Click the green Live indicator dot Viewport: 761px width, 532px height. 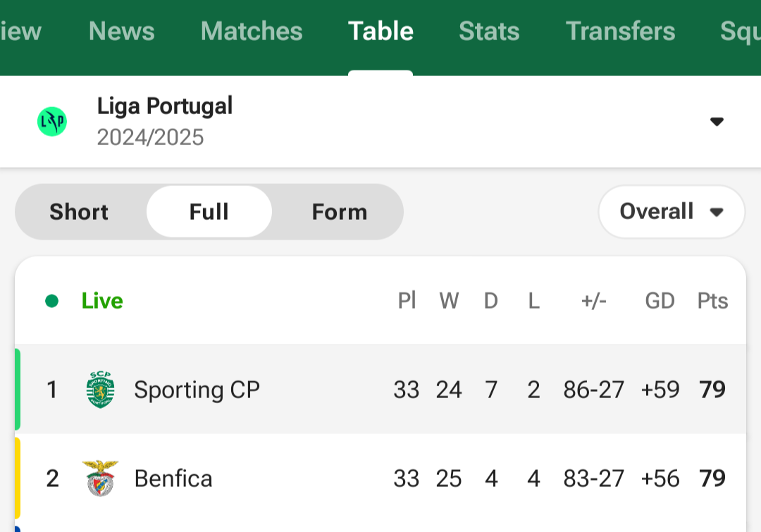pos(52,301)
